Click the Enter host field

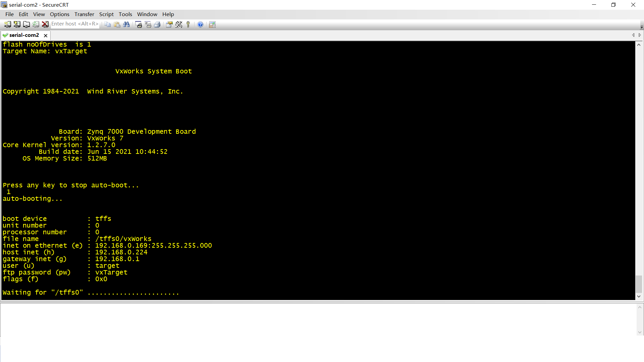74,24
